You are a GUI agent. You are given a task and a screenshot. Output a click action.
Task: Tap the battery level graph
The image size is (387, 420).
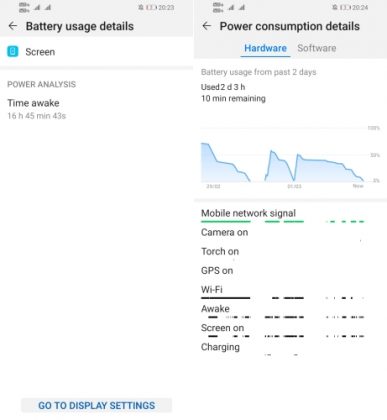tap(290, 156)
